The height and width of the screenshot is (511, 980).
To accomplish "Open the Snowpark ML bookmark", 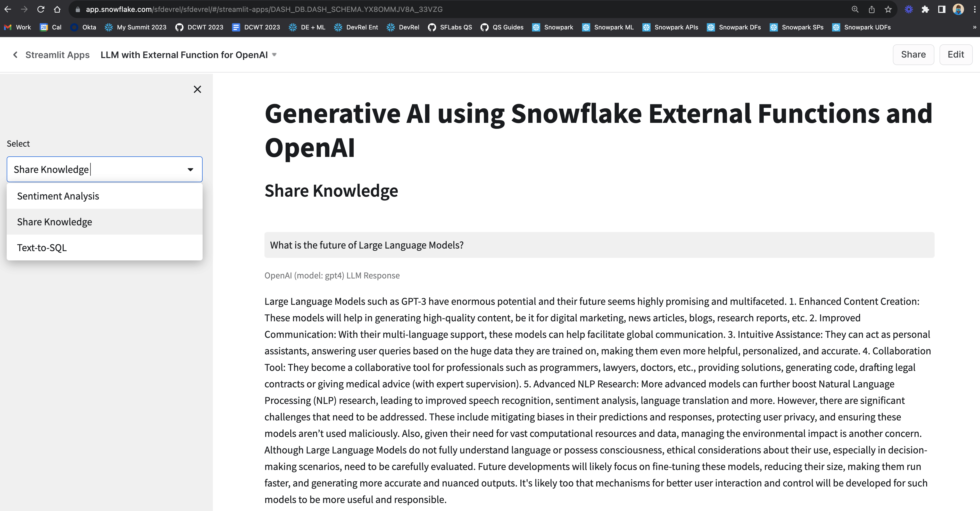I will point(608,27).
